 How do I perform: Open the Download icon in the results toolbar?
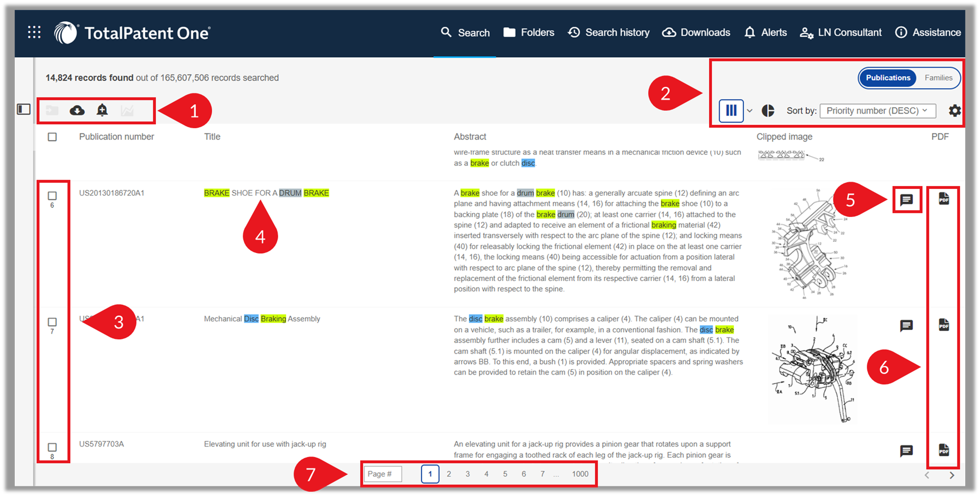click(x=77, y=111)
